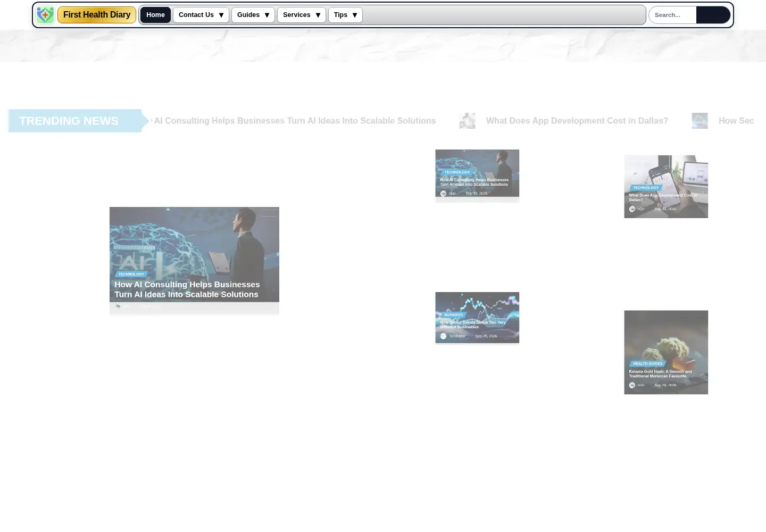The width and height of the screenshot is (766, 532).
Task: Open the large featured AI Consulting article title
Action: click(187, 289)
